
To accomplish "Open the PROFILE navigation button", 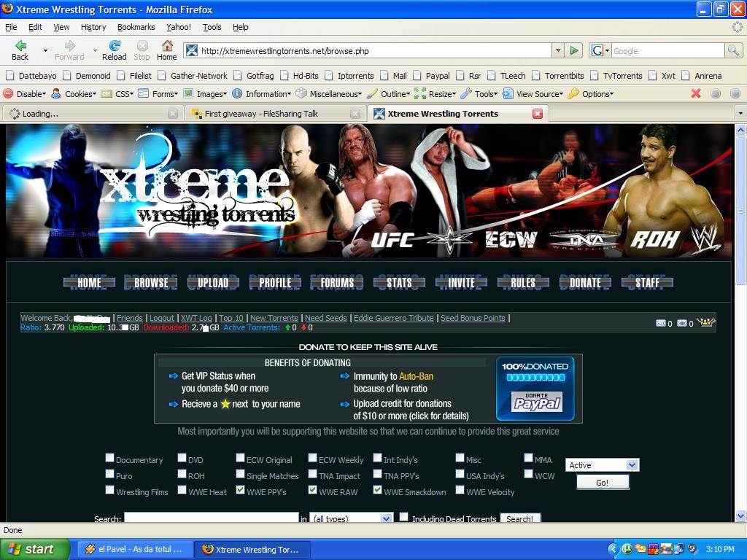I will point(275,283).
